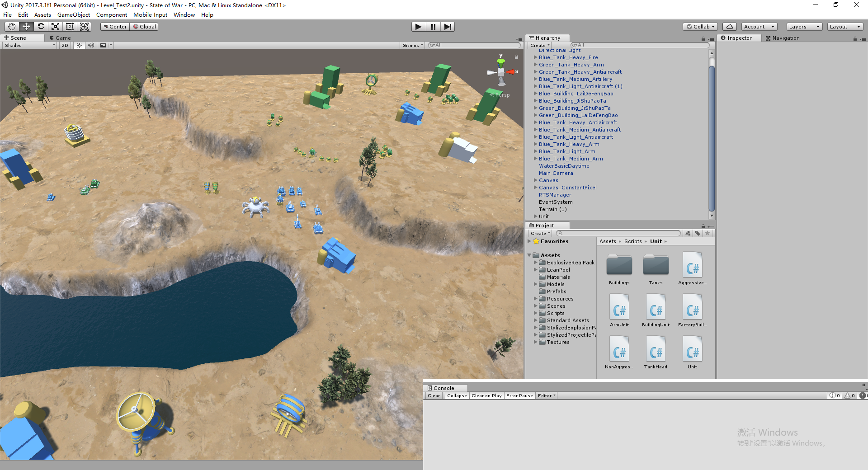Open the File menu
The height and width of the screenshot is (470, 868).
click(x=8, y=15)
